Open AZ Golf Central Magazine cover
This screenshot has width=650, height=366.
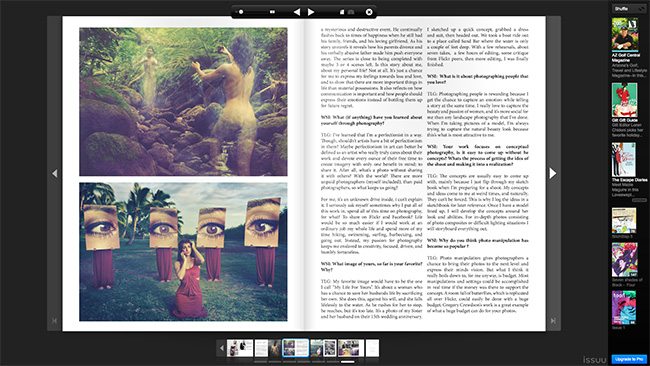point(625,34)
